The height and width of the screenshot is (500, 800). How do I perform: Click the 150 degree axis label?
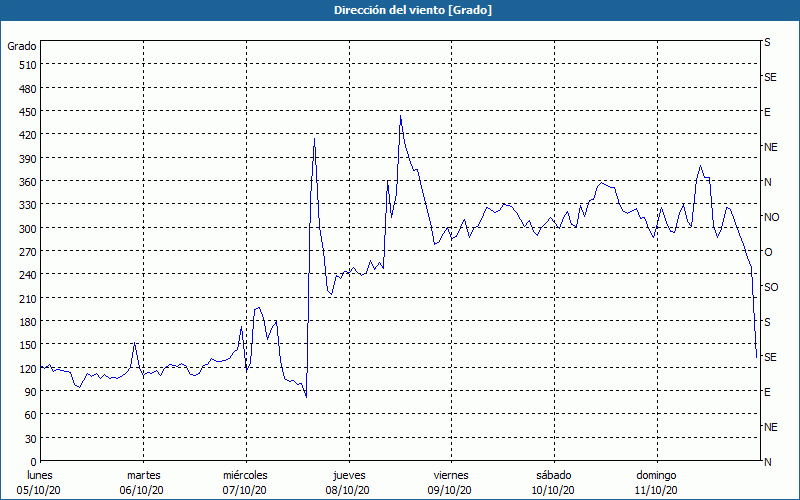click(29, 345)
